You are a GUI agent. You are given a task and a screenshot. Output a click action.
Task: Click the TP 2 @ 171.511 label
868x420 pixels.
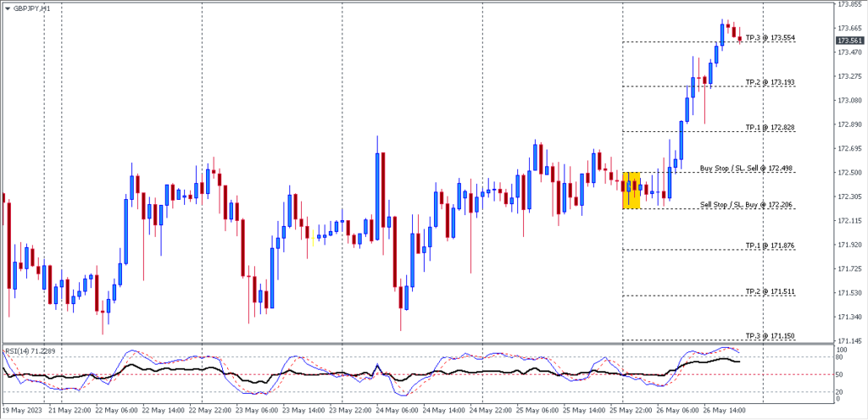(770, 291)
